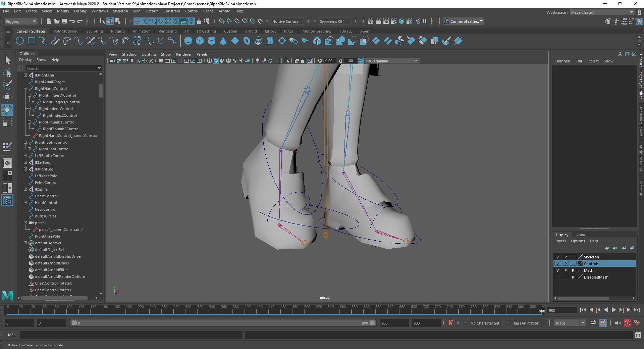This screenshot has height=349, width=644.
Task: Activate the Select tool in the toolbox
Action: coord(7,59)
